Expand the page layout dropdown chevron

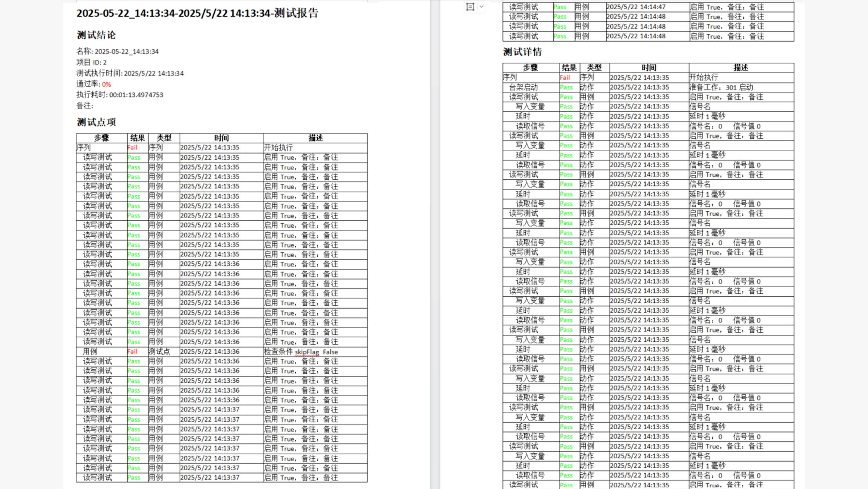click(x=482, y=7)
